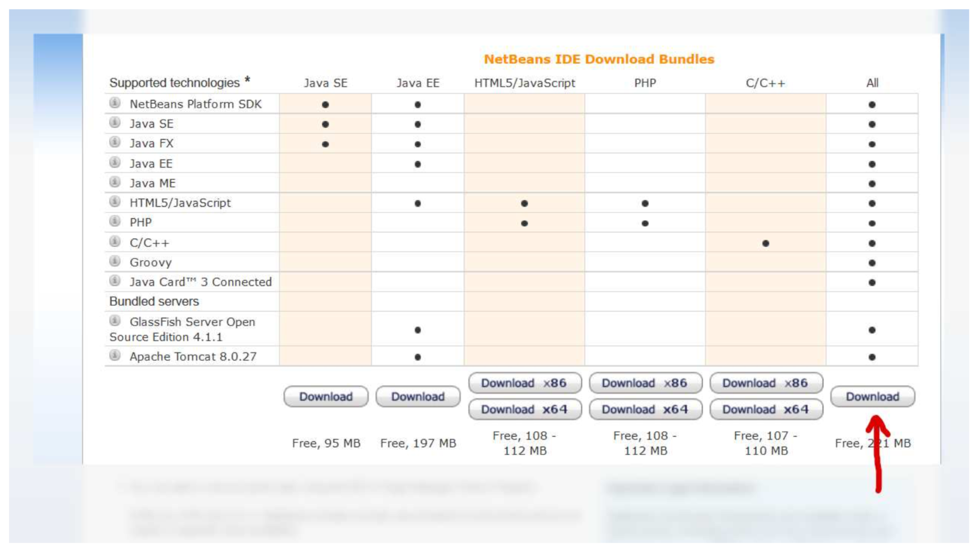The width and height of the screenshot is (980, 552).
Task: Download C/C++ x86 bundle
Action: (766, 383)
